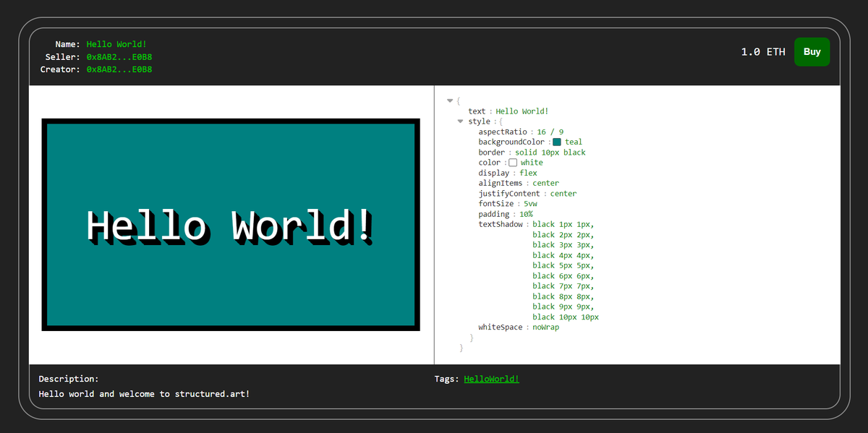This screenshot has height=433, width=868.
Task: Click the Tags label
Action: pyautogui.click(x=446, y=379)
